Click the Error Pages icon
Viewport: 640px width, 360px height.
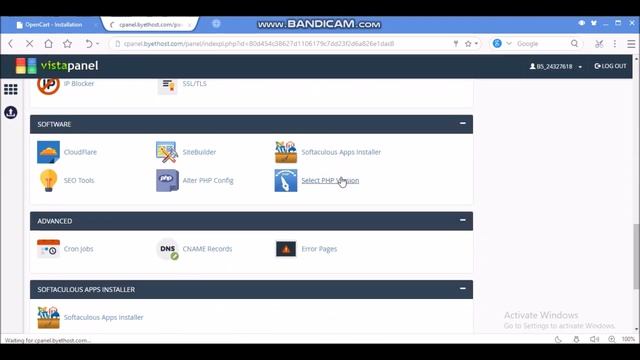pyautogui.click(x=286, y=249)
